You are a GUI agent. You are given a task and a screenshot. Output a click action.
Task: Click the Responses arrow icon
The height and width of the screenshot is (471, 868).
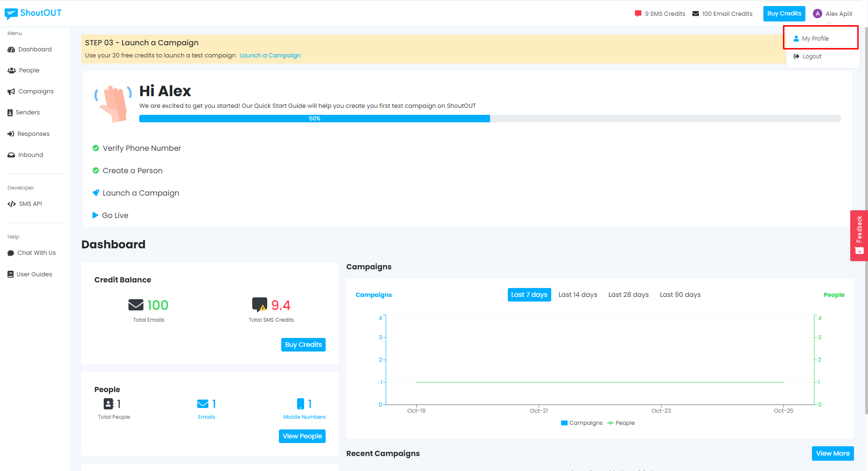point(11,134)
